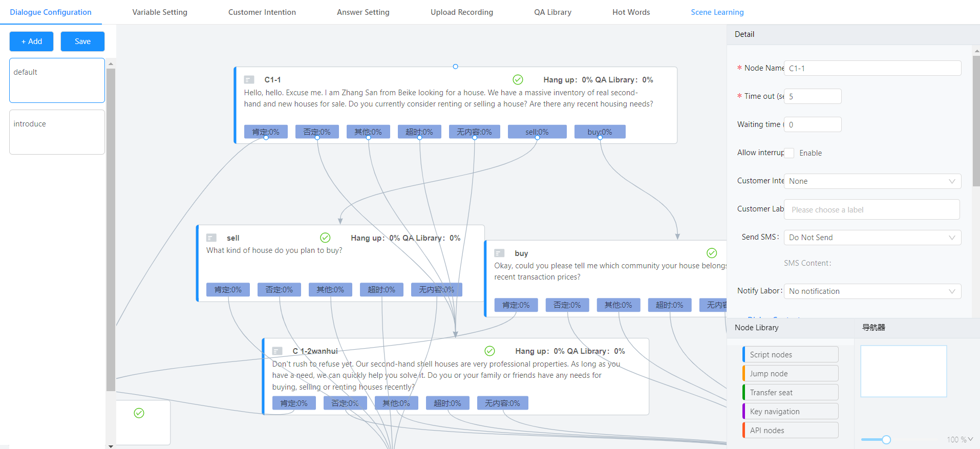The image size is (980, 449).
Task: Open the QA Library tab
Action: point(552,12)
